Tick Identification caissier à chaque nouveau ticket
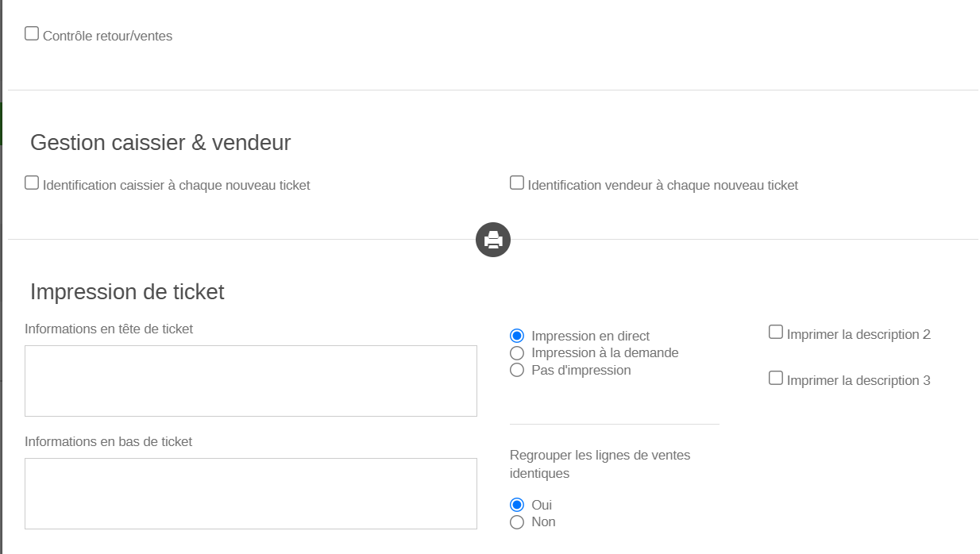Screen dimensions: 980x554 [32, 183]
